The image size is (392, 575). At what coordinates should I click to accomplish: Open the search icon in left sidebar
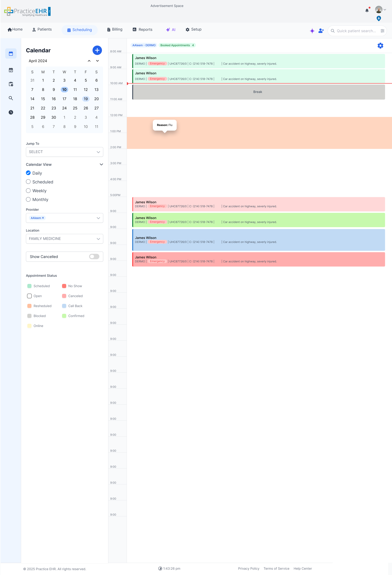coord(11,98)
